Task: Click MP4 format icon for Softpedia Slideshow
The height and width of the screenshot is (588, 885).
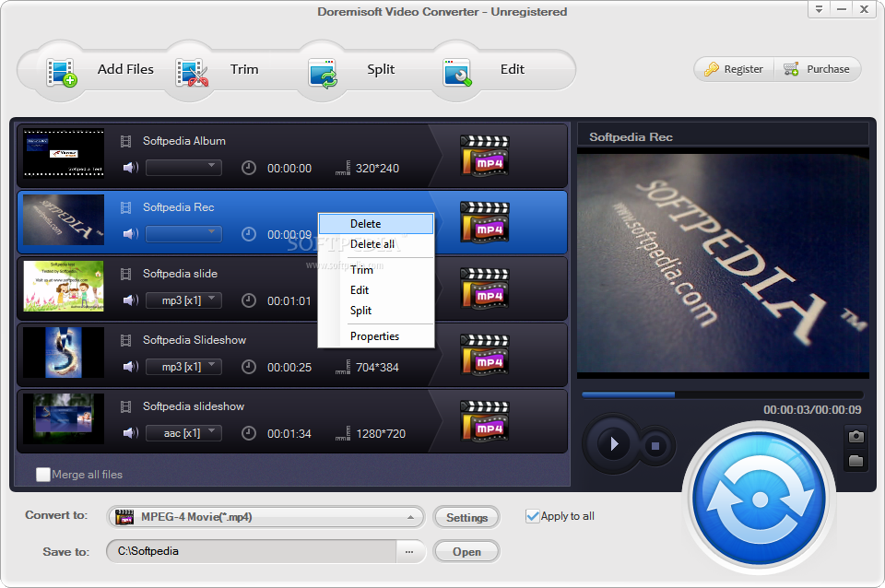Action: [x=485, y=355]
